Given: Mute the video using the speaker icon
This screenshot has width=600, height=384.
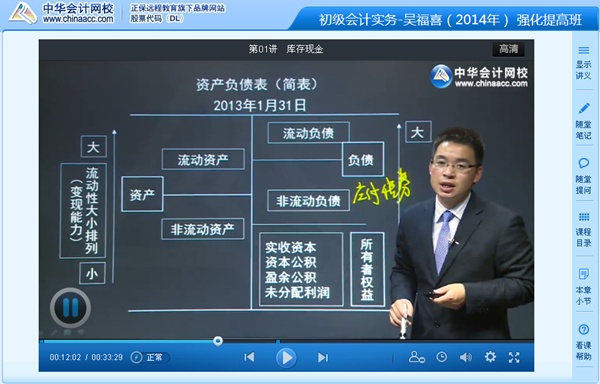Looking at the screenshot, I should click(466, 357).
